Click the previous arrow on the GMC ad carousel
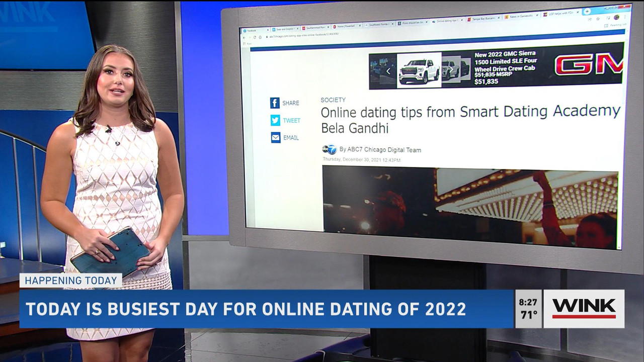 (x=388, y=71)
